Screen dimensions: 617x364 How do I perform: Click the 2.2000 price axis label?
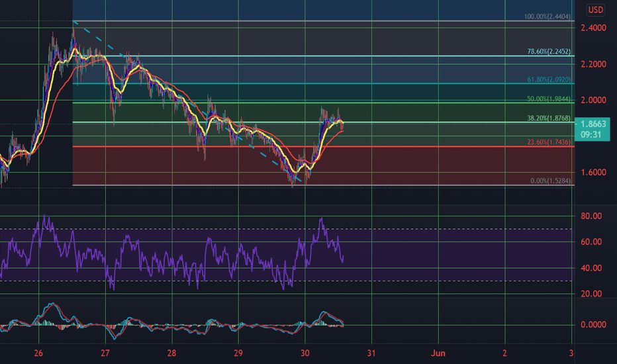[593, 64]
